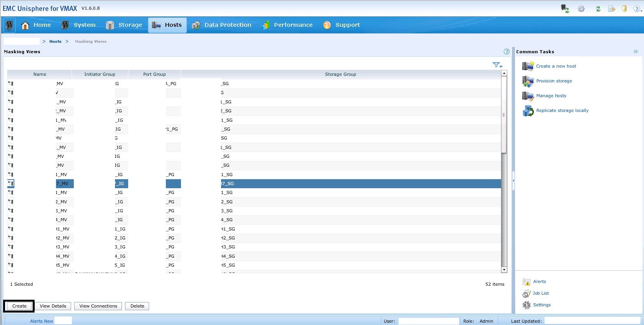Click the discover/refresh arrays server icon
644x325 pixels.
click(x=565, y=9)
